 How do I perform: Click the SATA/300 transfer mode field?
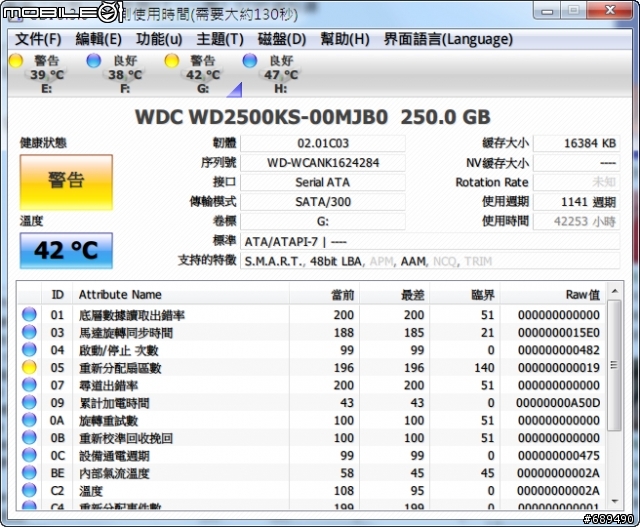click(x=322, y=202)
